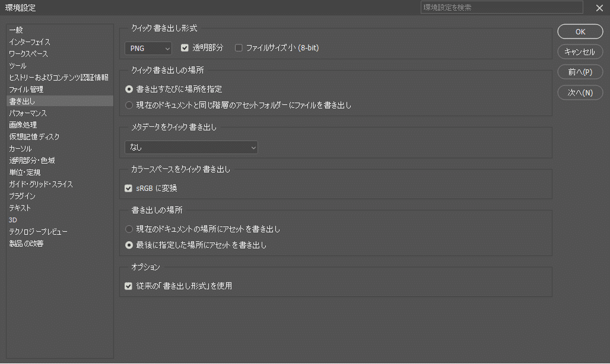Select 書き出し category in sidebar
Image resolution: width=610 pixels, height=364 pixels.
61,101
